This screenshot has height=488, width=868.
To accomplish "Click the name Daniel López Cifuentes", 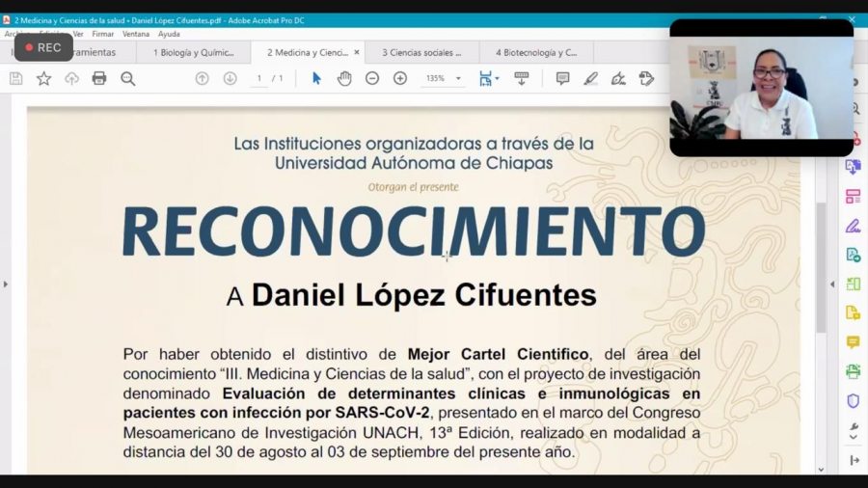I will 424,295.
